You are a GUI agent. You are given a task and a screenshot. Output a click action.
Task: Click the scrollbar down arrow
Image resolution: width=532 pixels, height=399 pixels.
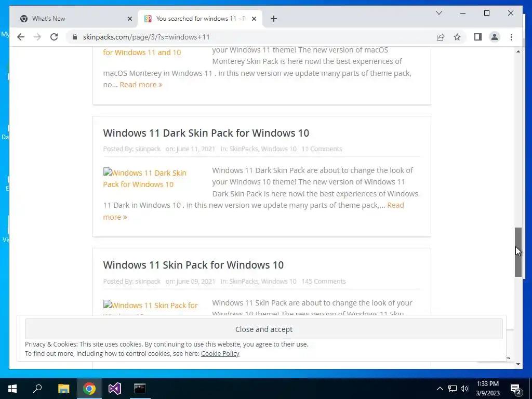[518, 364]
